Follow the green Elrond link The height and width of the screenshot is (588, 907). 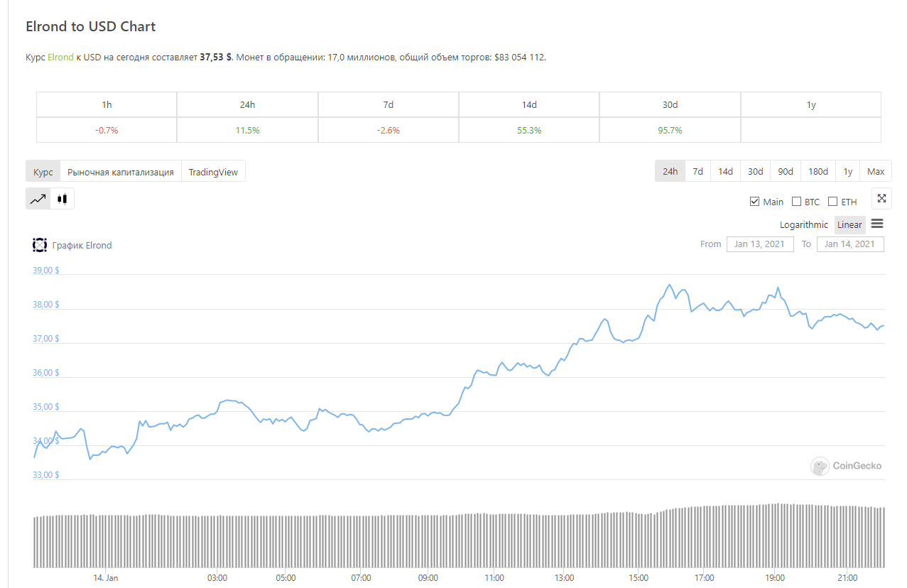pos(60,57)
